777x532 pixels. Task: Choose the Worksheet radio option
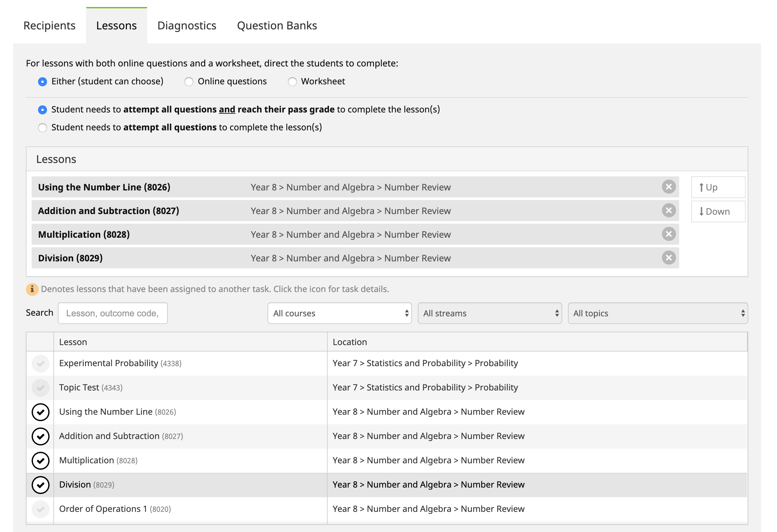coord(292,81)
